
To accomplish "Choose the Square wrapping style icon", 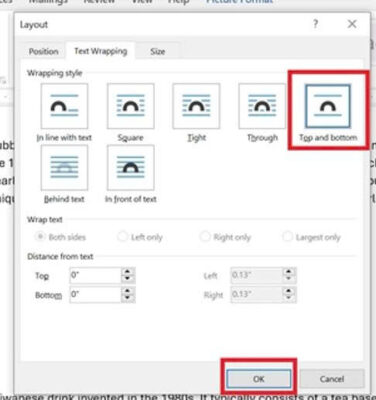I will (131, 106).
